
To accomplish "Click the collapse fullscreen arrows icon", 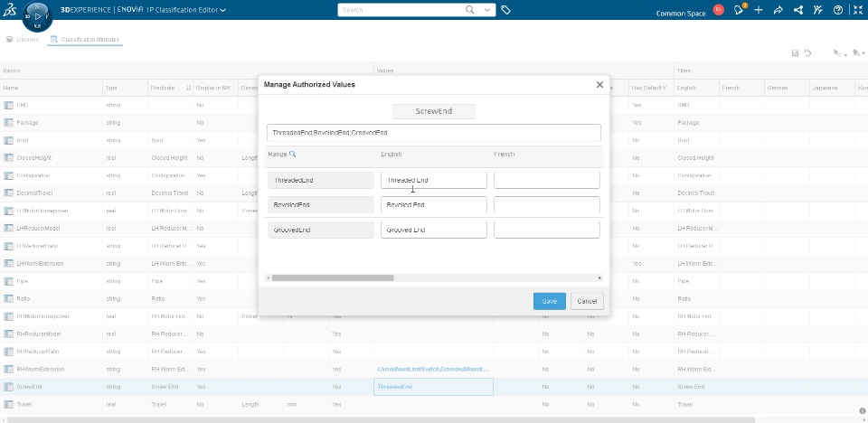I will pos(857,10).
